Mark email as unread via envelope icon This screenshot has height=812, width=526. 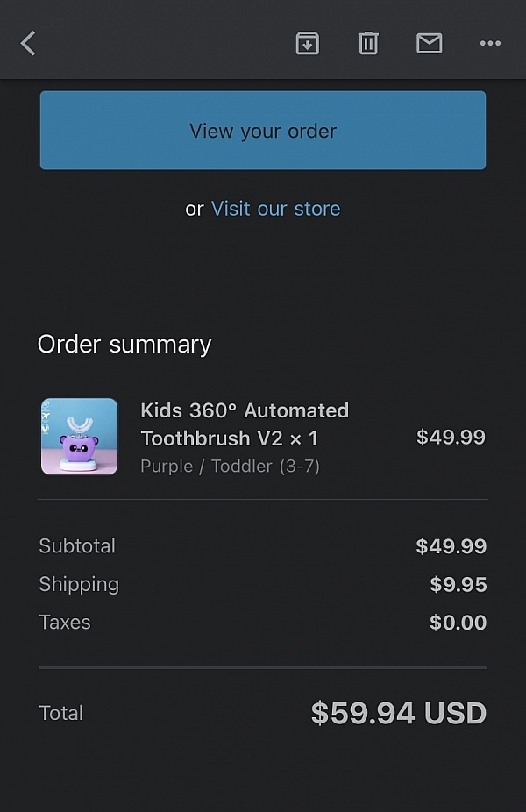tap(430, 43)
